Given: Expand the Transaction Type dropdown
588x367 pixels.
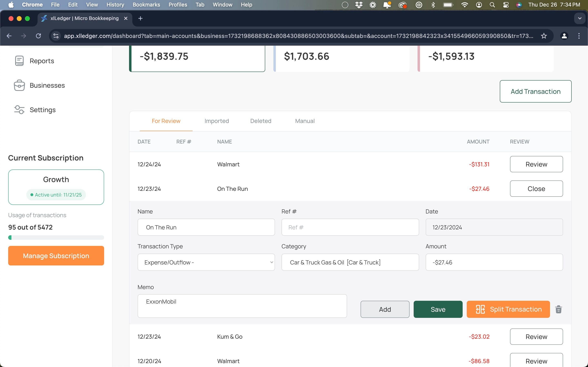Looking at the screenshot, I should [206, 262].
